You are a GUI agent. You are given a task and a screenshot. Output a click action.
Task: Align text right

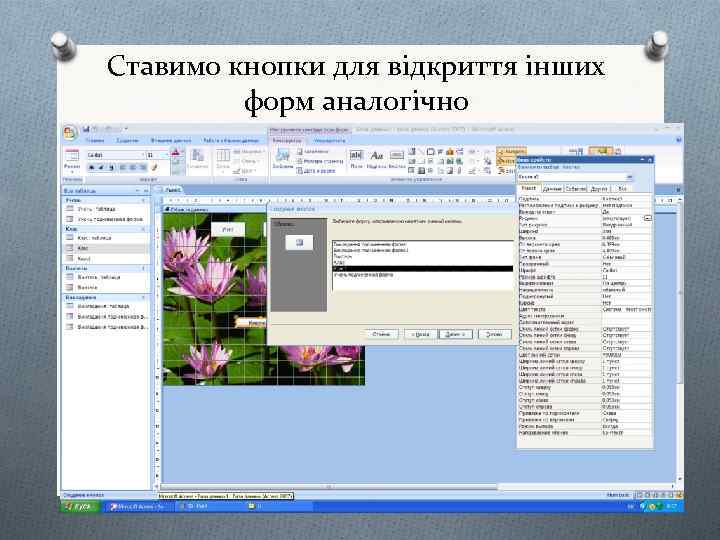click(x=142, y=168)
